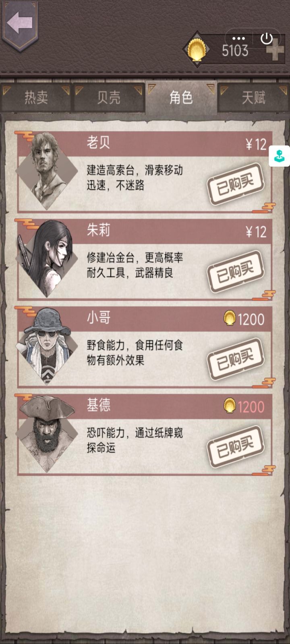
Task: Add more shells with plus icon
Action: 275,52
